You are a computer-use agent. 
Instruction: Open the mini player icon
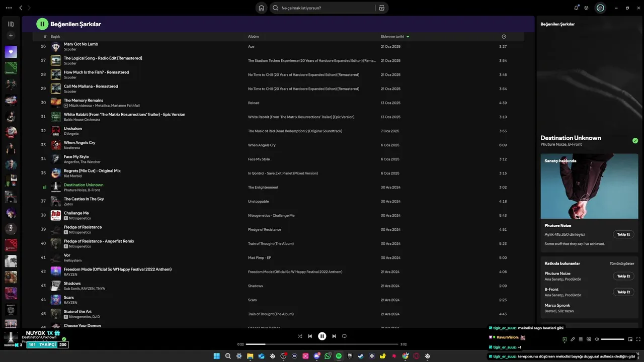pos(630,339)
